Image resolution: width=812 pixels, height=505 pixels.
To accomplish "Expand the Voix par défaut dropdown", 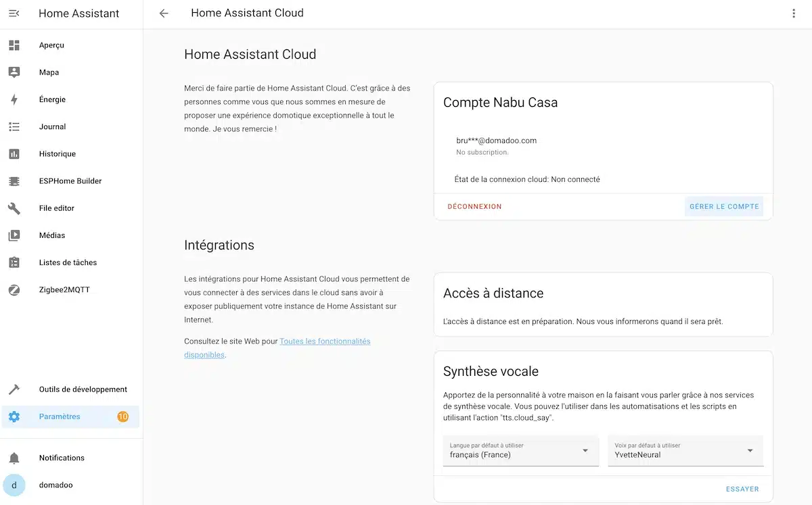I will 685,450.
